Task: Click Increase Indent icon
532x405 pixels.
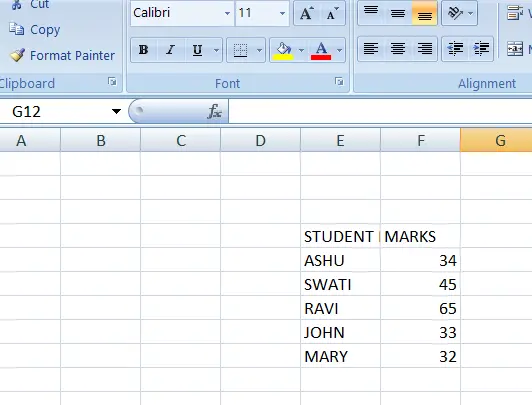Action: click(481, 49)
